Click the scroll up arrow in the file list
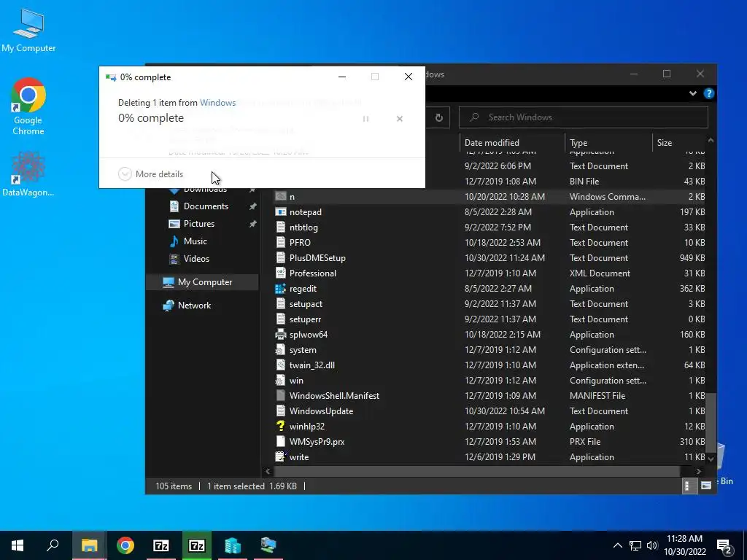Screen dimensions: 747x560 point(711,141)
